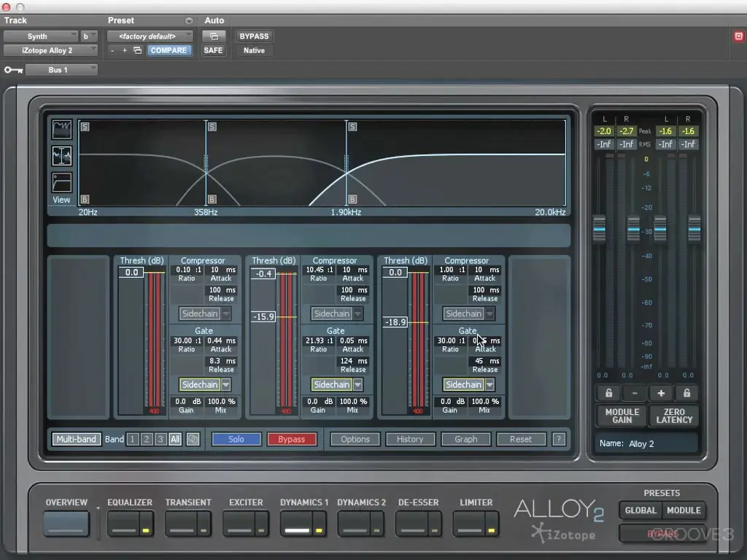Click the lock icon under the input meters
Image resolution: width=747 pixels, height=560 pixels.
pos(609,393)
